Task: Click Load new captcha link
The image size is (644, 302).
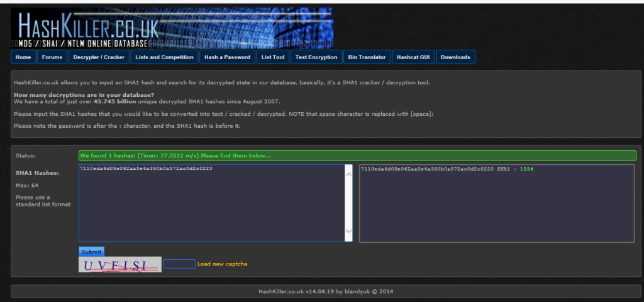Action: (x=222, y=264)
